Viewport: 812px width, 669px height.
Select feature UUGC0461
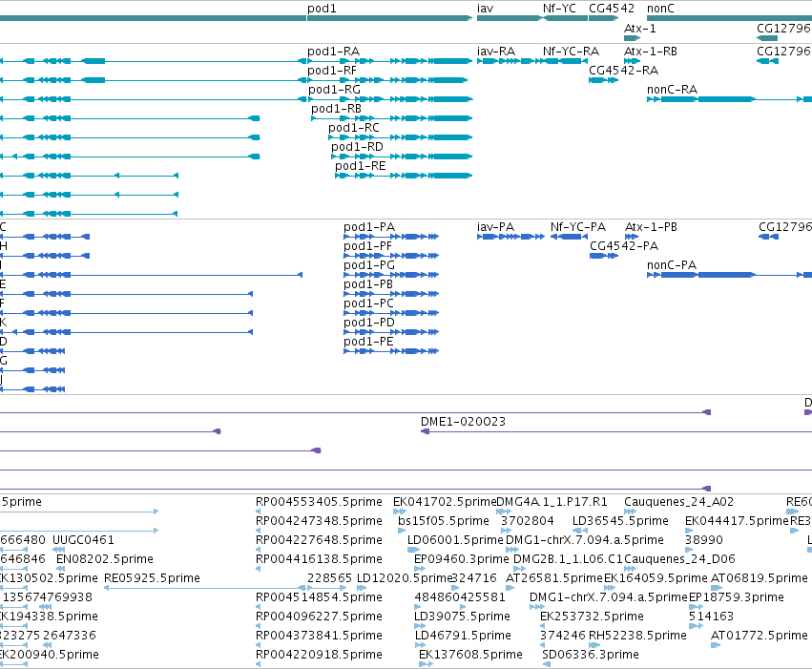pyautogui.click(x=83, y=540)
